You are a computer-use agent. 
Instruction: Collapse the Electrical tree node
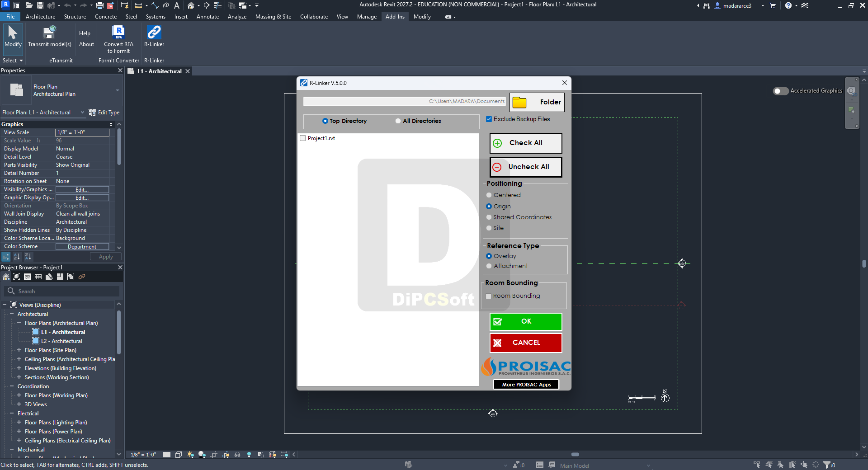click(x=12, y=414)
